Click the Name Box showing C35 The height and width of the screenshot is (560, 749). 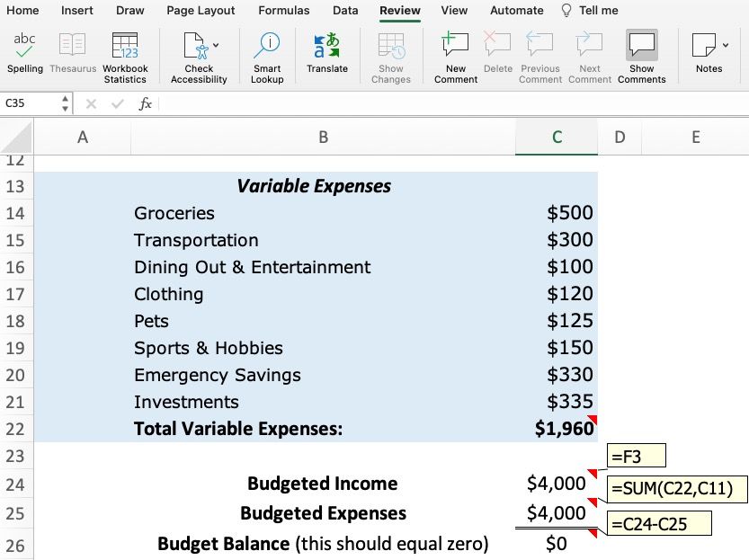[x=30, y=103]
